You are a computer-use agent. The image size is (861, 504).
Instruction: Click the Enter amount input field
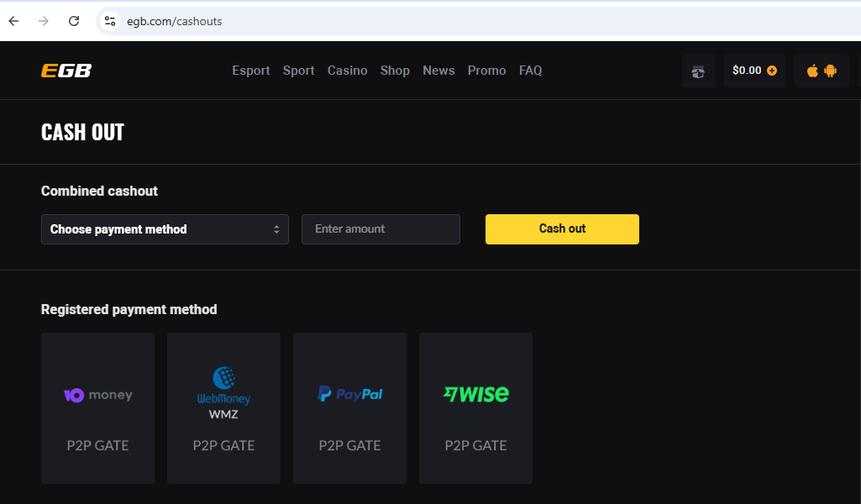(x=381, y=229)
